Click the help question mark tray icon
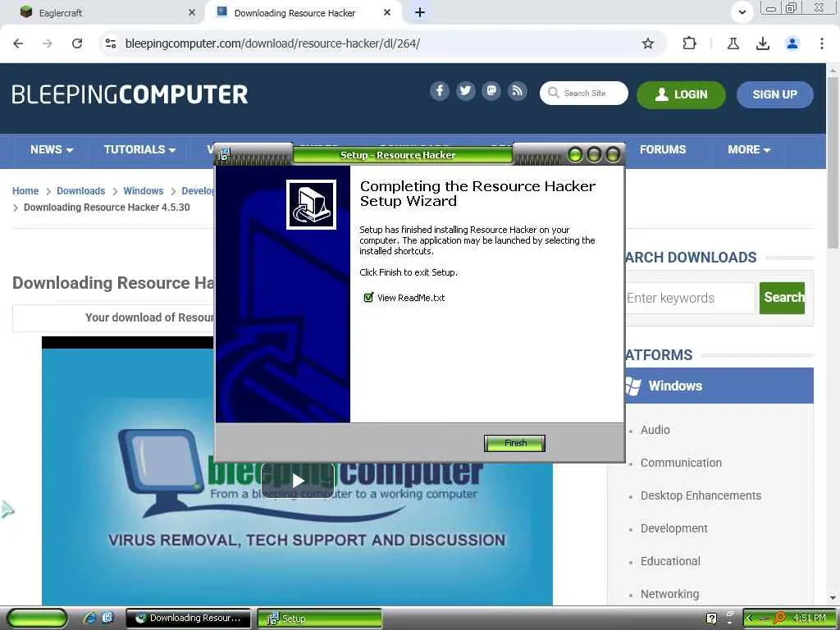The width and height of the screenshot is (840, 630). [711, 619]
